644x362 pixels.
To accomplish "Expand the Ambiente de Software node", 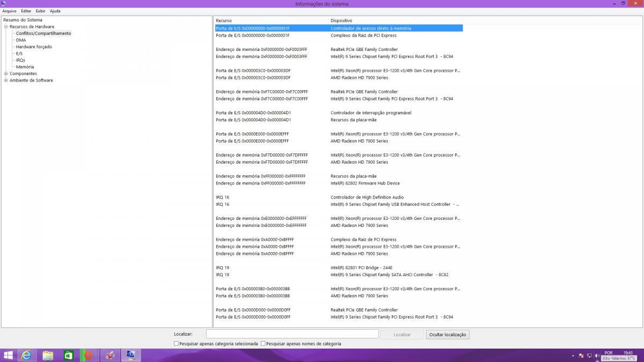I will click(5, 80).
